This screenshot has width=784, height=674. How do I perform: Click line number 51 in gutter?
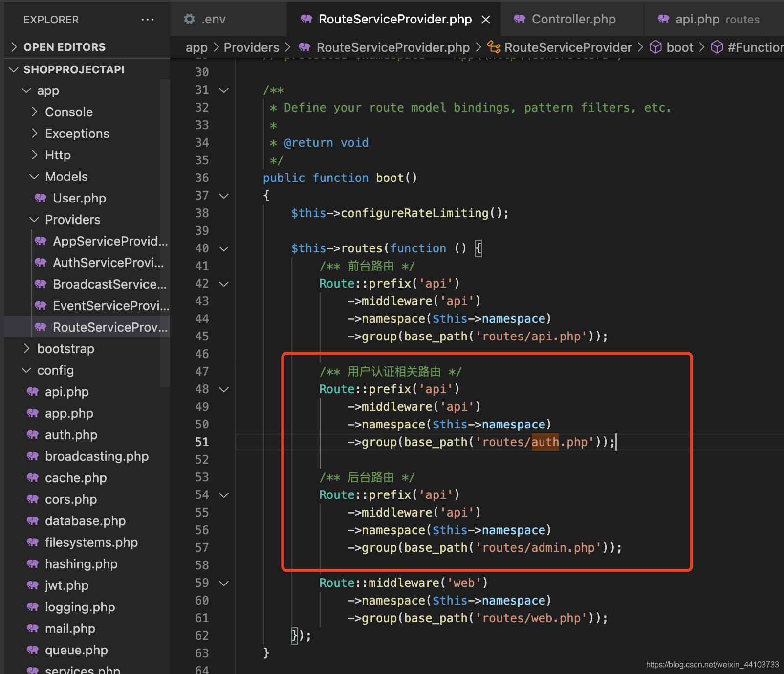pos(202,442)
